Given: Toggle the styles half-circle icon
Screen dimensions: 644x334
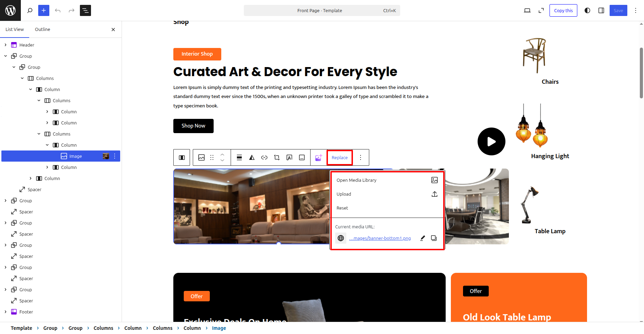Looking at the screenshot, I should point(587,10).
